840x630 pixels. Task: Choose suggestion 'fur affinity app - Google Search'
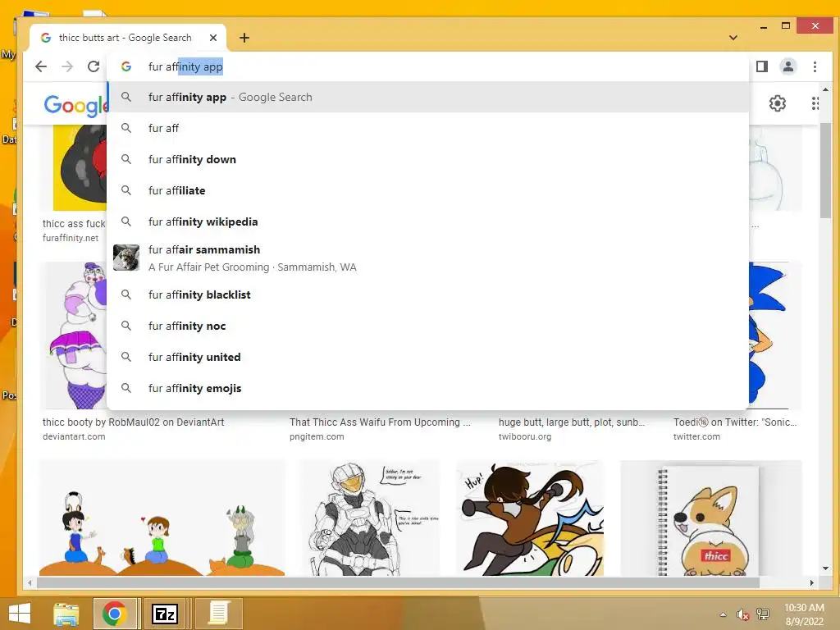427,97
